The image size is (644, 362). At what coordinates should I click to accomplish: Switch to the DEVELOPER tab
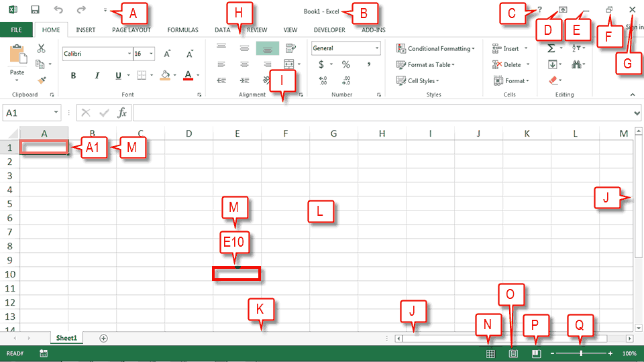click(x=329, y=30)
